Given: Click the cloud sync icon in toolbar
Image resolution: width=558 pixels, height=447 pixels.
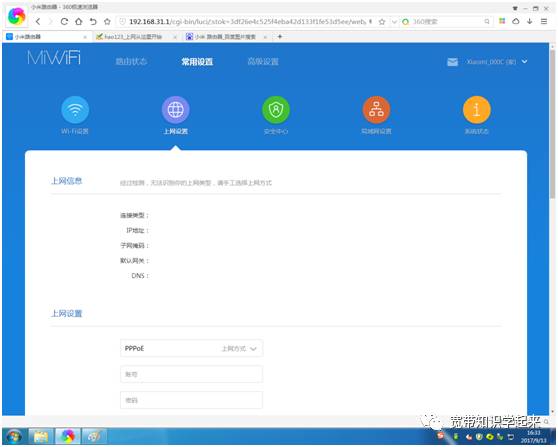Looking at the screenshot, I should click(x=516, y=21).
